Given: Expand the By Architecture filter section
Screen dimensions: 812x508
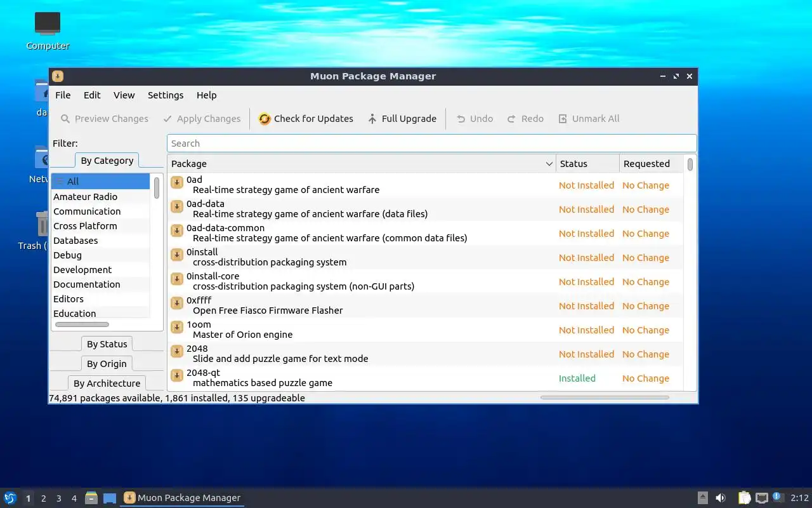Looking at the screenshot, I should [107, 384].
